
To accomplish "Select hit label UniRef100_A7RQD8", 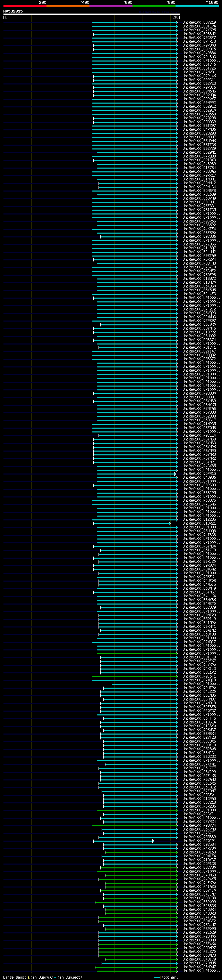I will click(x=199, y=156).
